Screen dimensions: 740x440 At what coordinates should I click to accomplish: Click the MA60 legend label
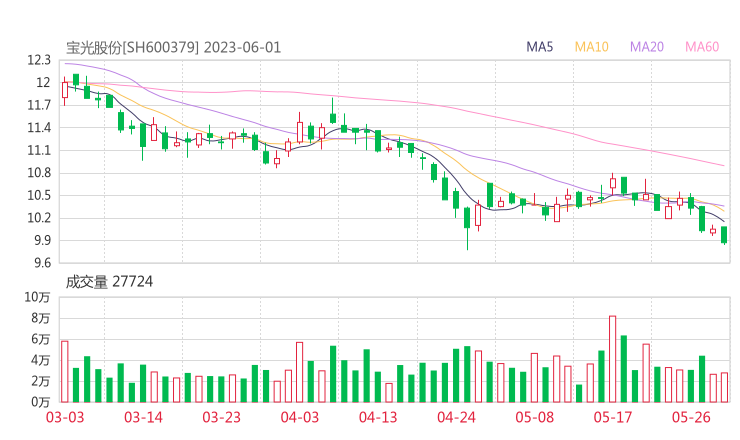pyautogui.click(x=702, y=47)
